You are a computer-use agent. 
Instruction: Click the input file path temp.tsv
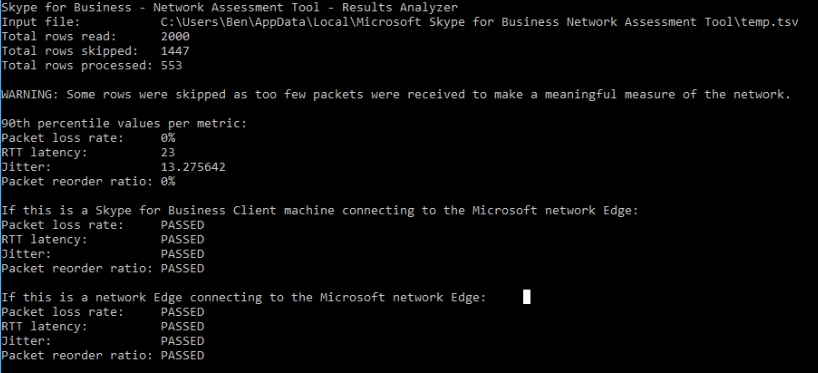tap(480, 22)
